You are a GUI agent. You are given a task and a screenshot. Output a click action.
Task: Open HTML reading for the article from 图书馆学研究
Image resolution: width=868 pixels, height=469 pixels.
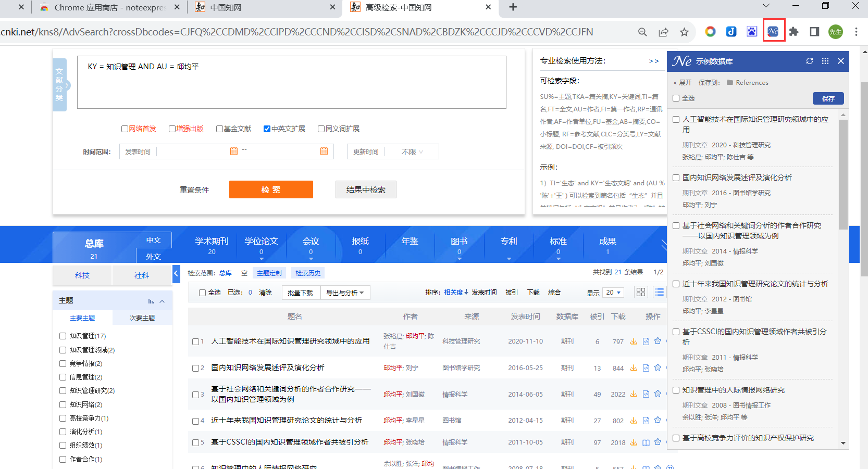[x=646, y=368]
